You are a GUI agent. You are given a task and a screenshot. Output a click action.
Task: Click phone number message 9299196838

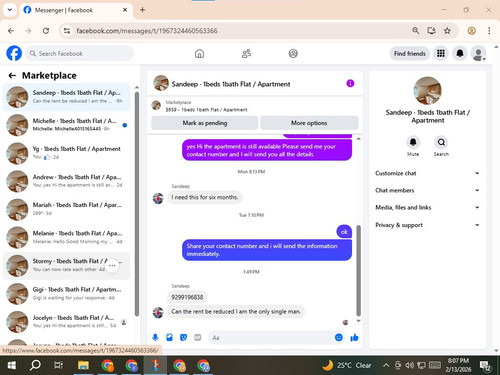coord(187,297)
